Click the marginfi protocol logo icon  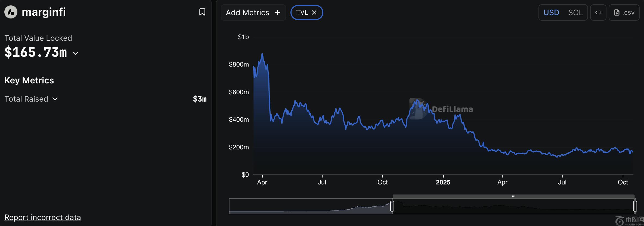(11, 12)
